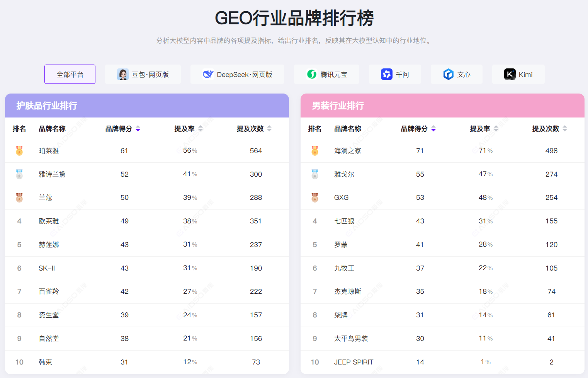Click the 雅诗兰黛 brand name
588x378 pixels.
click(x=52, y=174)
